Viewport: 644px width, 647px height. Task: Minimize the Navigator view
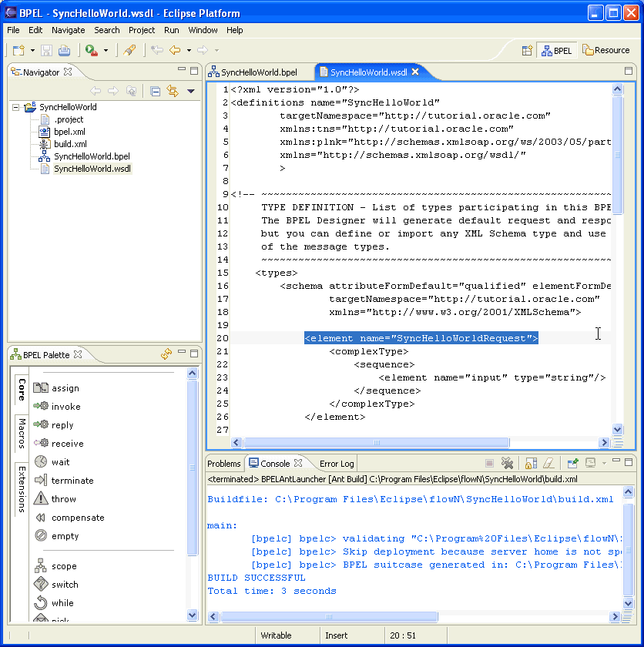pos(182,69)
